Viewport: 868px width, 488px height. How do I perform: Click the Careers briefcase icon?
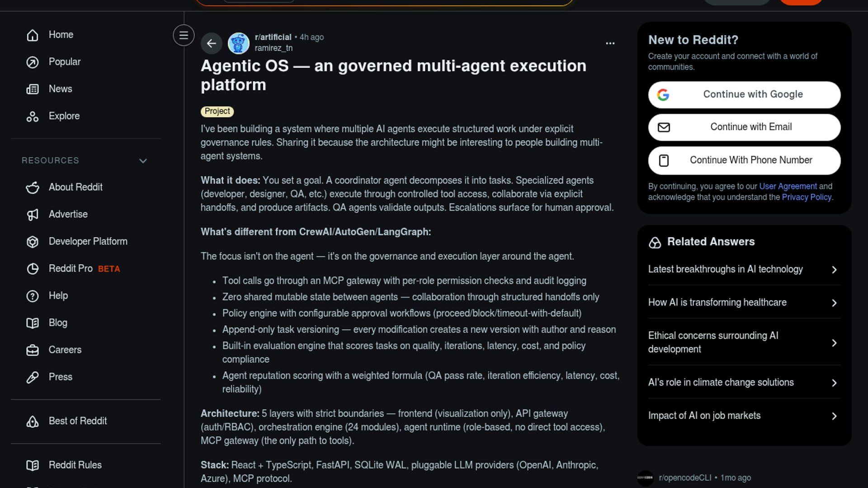[33, 350]
